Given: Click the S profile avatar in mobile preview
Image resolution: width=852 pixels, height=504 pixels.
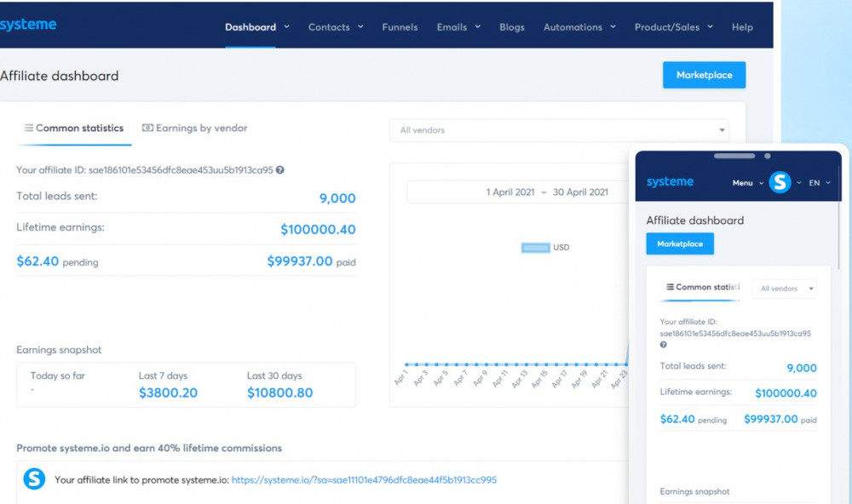Looking at the screenshot, I should (780, 182).
